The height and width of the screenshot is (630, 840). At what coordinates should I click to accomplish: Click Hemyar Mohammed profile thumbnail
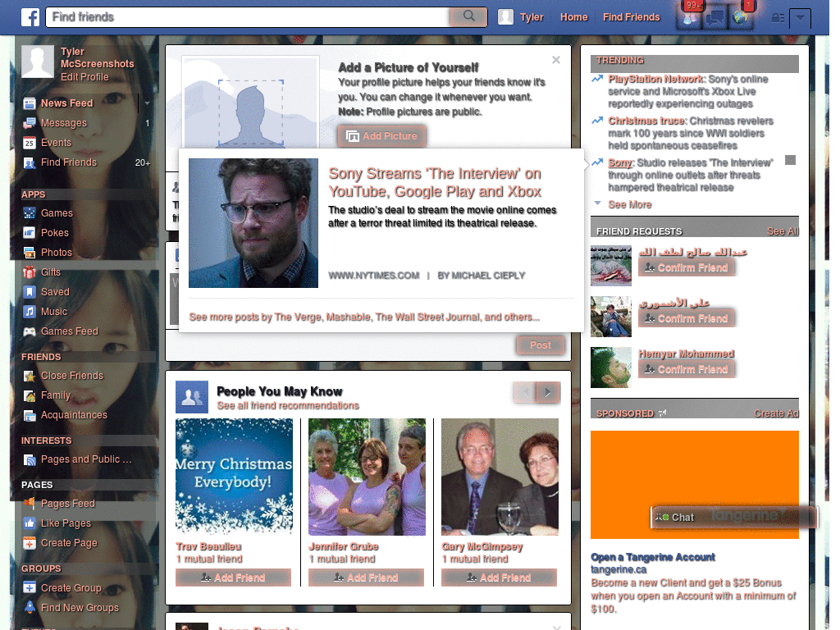point(610,367)
